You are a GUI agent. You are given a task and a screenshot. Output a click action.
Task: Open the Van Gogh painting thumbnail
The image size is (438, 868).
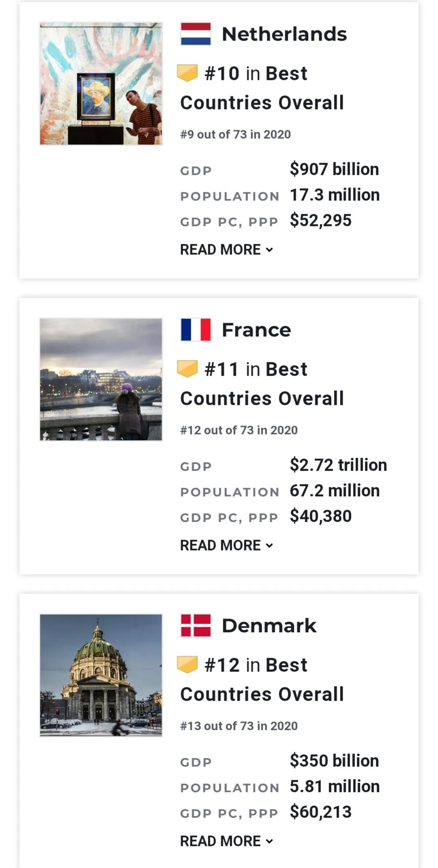(x=101, y=84)
